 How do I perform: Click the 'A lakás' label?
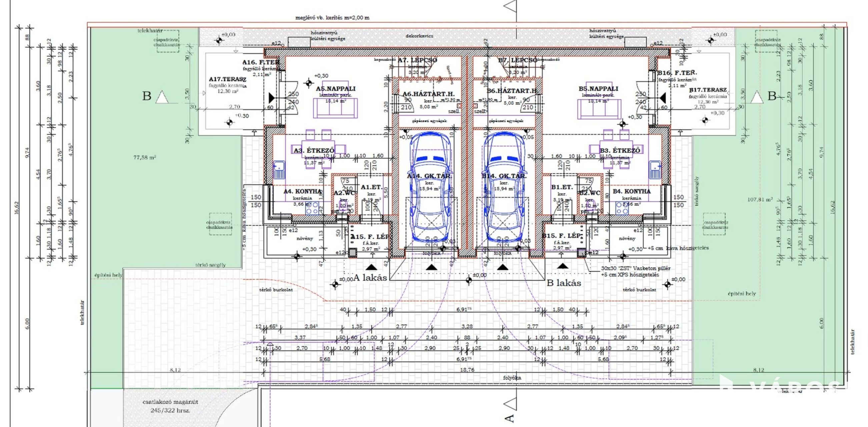(x=369, y=278)
